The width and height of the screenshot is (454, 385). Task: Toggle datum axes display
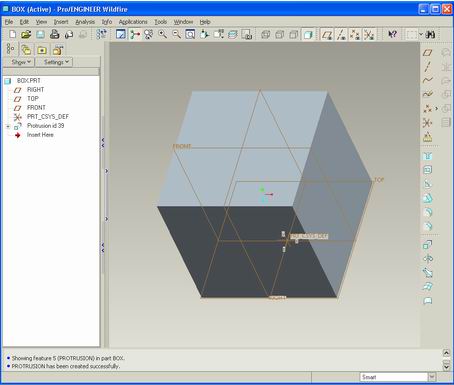tap(341, 35)
